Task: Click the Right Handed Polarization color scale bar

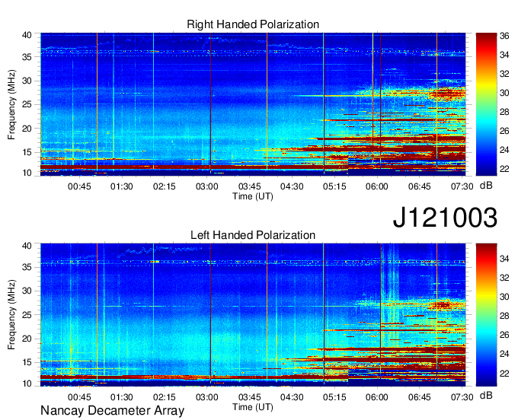Action: click(486, 104)
